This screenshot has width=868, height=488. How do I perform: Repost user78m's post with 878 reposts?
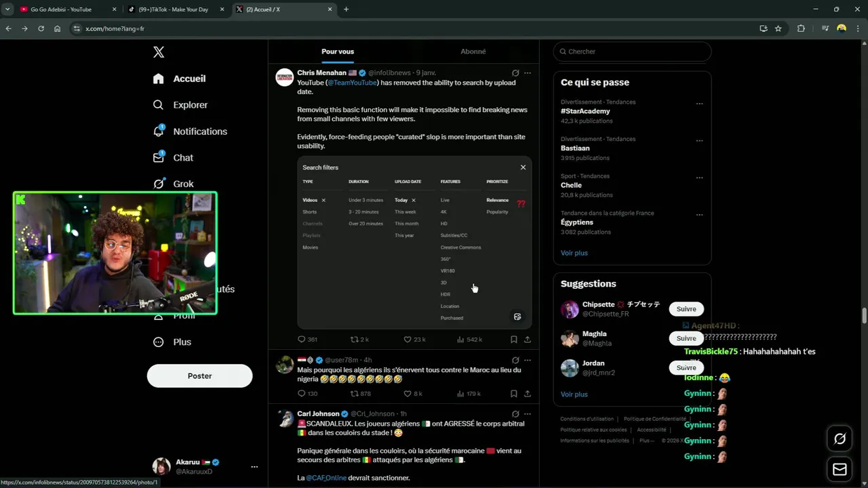pos(353,394)
